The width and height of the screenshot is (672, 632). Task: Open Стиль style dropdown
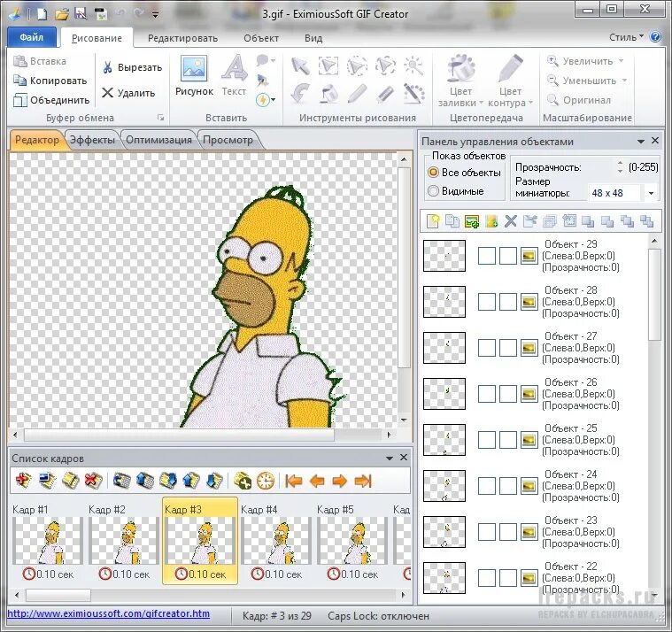point(626,37)
